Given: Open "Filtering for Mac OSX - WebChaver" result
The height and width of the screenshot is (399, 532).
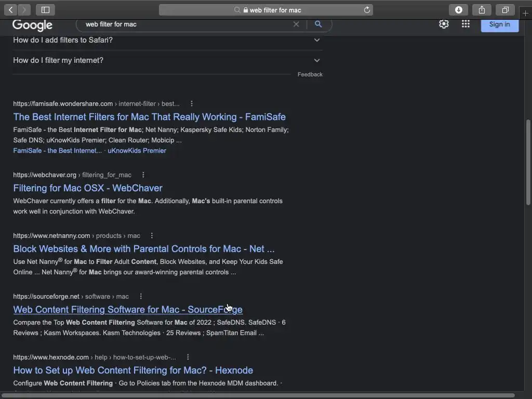Looking at the screenshot, I should click(x=87, y=188).
